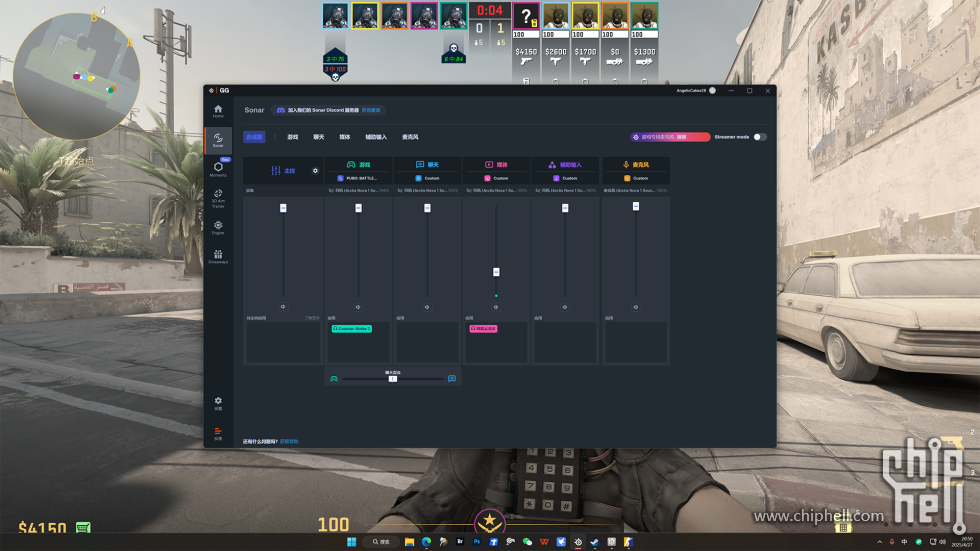Open WeChat from the taskbar
Image resolution: width=980 pixels, height=551 pixels.
527,542
